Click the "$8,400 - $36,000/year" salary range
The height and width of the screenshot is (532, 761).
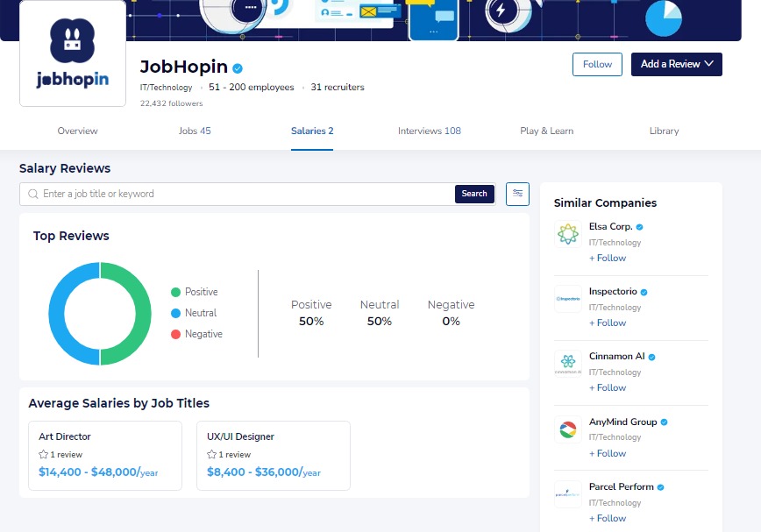264,472
